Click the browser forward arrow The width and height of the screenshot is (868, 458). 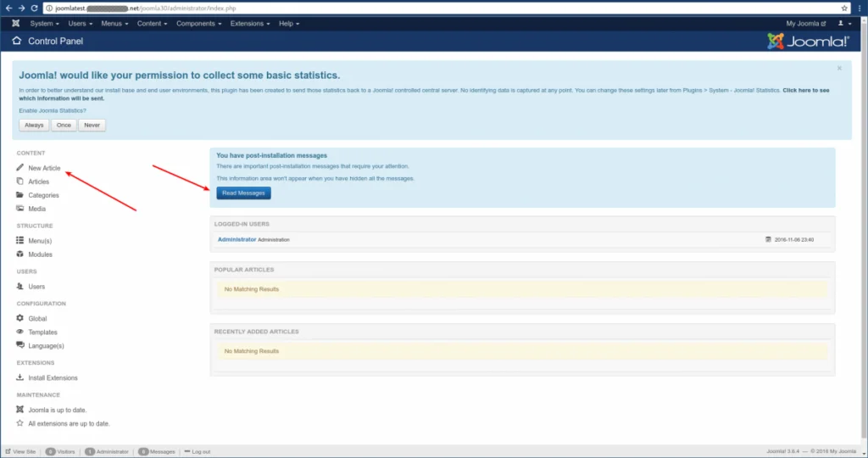click(21, 8)
